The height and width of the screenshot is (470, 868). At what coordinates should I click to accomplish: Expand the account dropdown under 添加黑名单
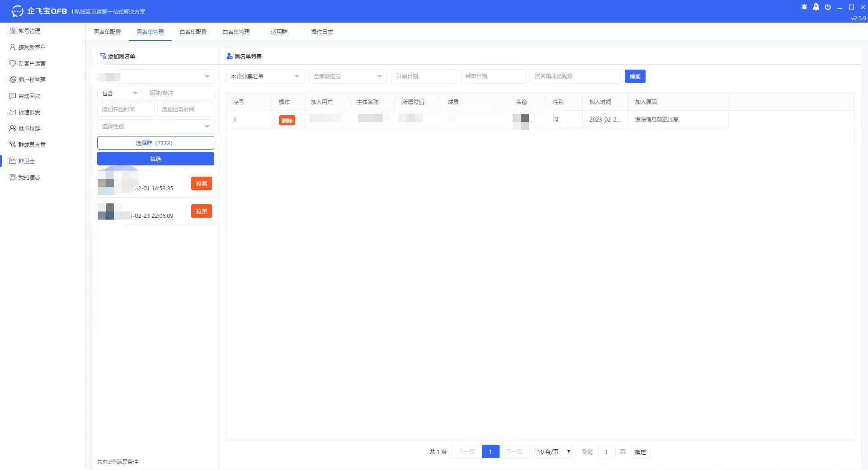click(x=156, y=76)
